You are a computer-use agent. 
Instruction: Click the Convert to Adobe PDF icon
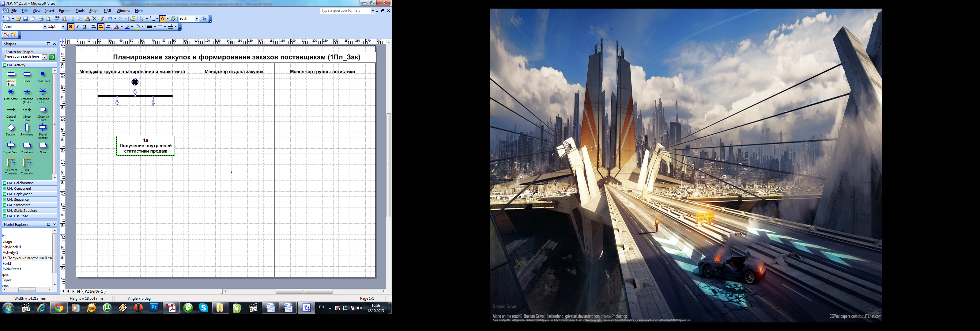click(x=6, y=35)
